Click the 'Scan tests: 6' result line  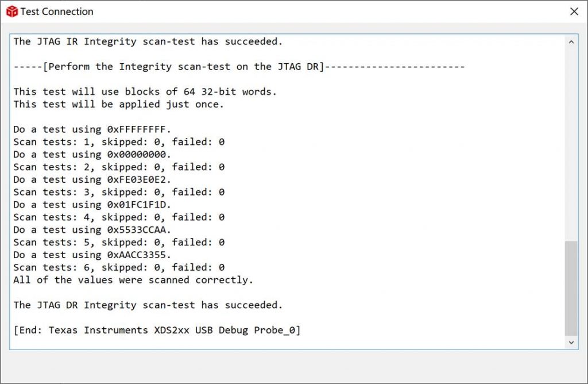click(x=119, y=267)
